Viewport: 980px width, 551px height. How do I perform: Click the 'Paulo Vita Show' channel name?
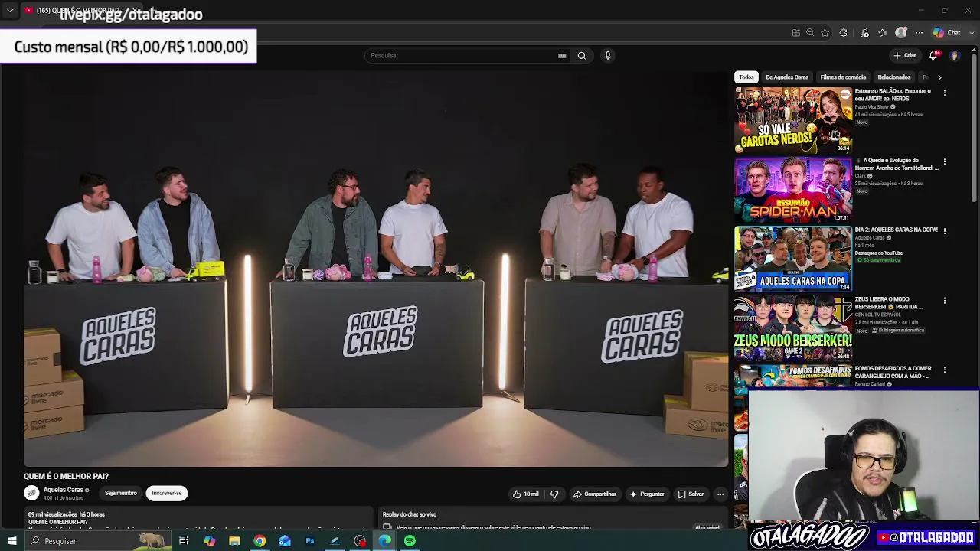tap(872, 107)
